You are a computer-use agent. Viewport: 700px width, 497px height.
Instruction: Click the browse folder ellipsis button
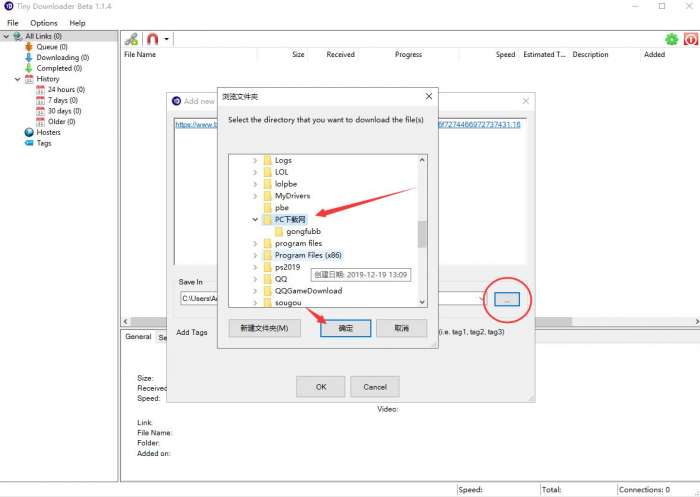pyautogui.click(x=507, y=299)
